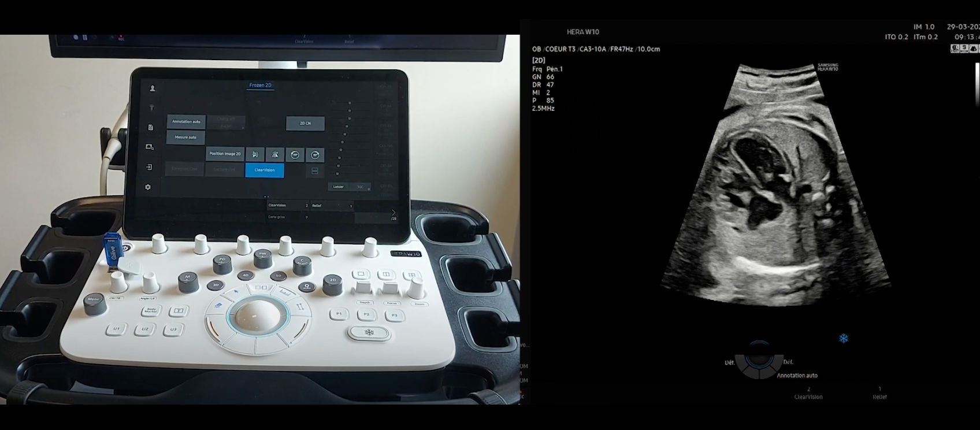Push the dual-view key above trackball
The image size is (980, 430).
(x=261, y=287)
